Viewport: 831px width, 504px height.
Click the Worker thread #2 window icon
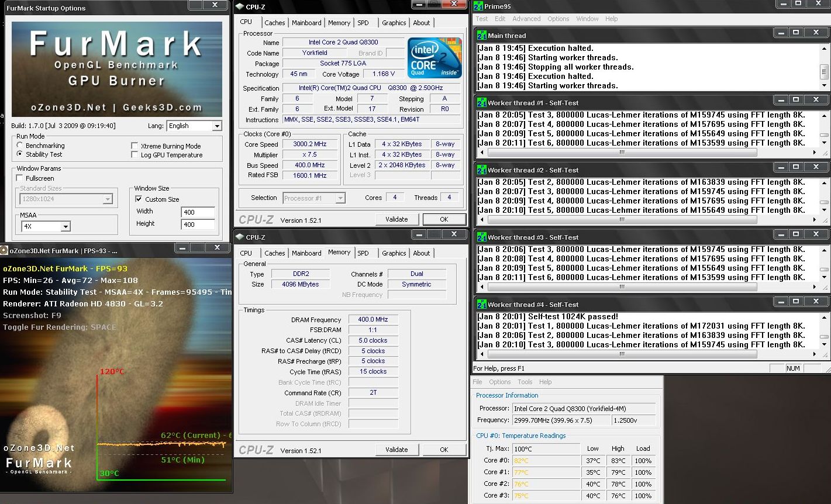click(x=482, y=170)
